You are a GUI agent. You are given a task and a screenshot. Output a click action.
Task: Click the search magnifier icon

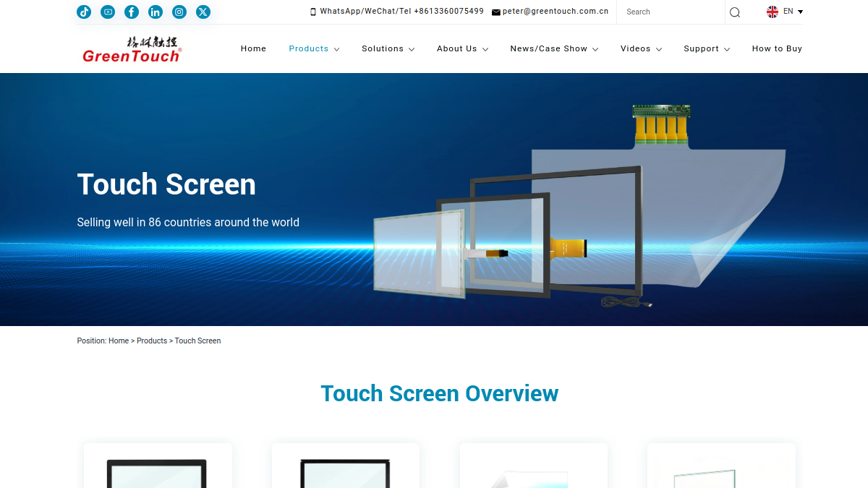735,12
